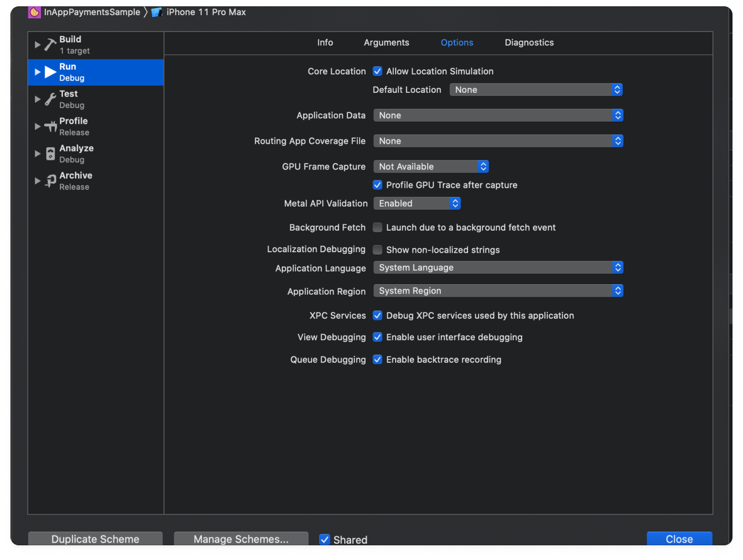Click the InAppPaymentsSample app icon

point(35,12)
